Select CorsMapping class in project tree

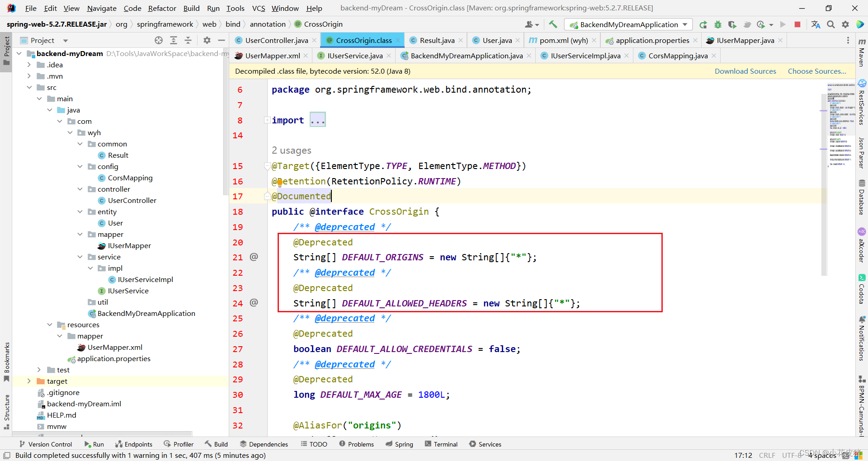[x=130, y=178]
